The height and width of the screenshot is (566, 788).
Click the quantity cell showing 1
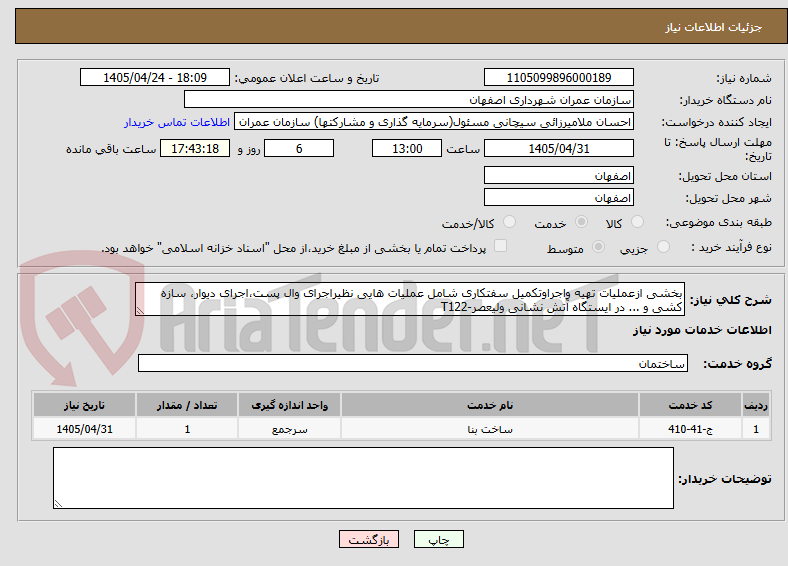[187, 429]
